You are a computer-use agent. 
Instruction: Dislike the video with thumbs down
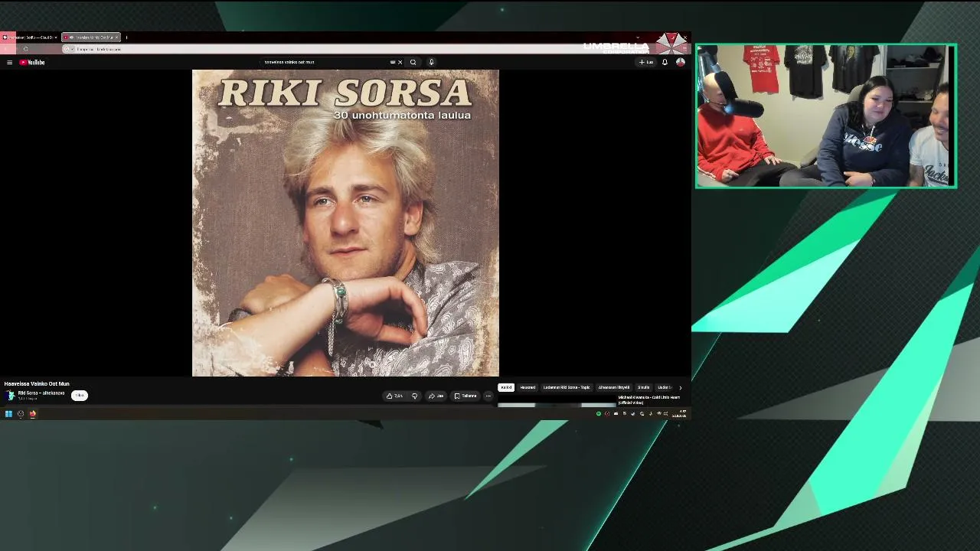(x=414, y=396)
